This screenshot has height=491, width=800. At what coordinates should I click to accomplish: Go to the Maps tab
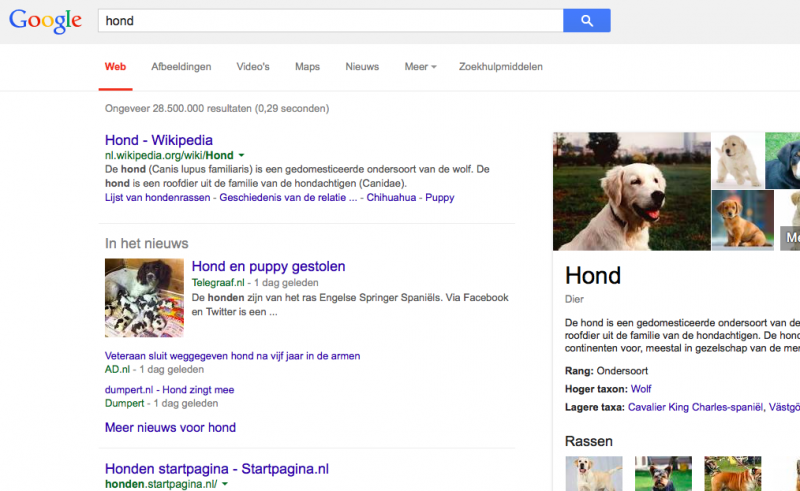pos(307,67)
